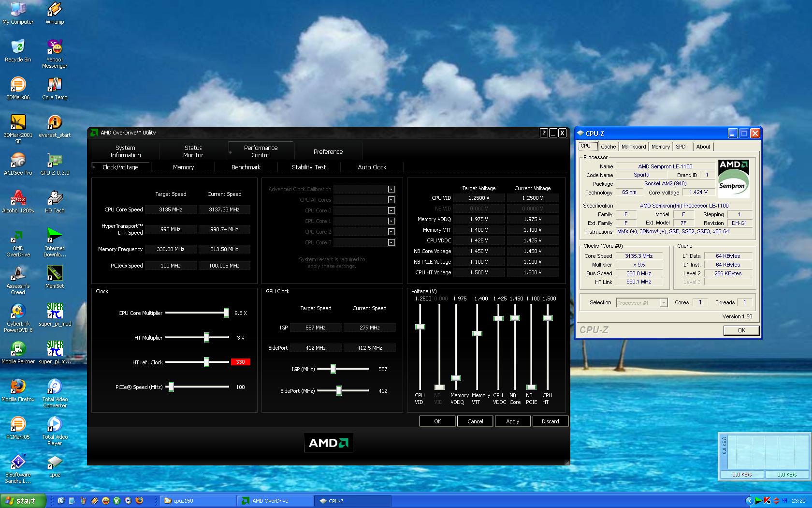The height and width of the screenshot is (508, 812).
Task: Open the Preference tab
Action: pos(328,151)
